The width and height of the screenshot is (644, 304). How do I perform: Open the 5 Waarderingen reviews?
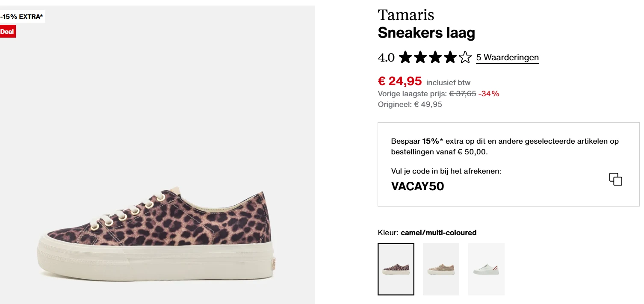pos(507,57)
